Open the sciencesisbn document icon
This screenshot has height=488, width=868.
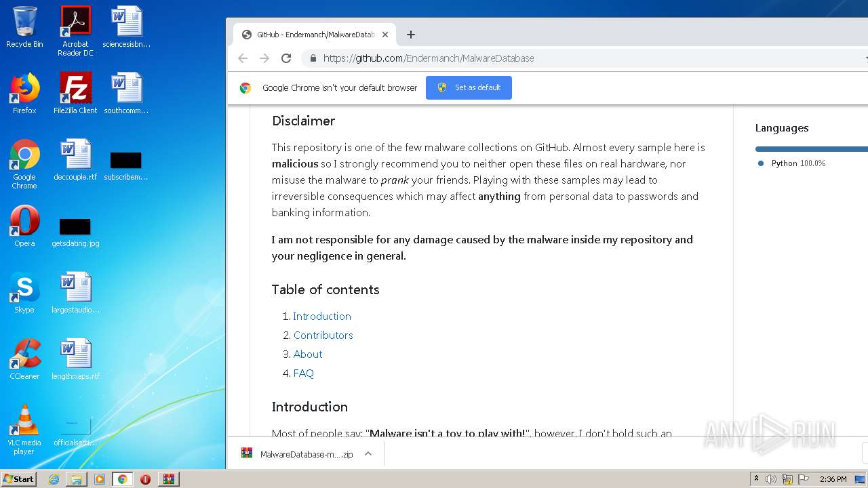[x=126, y=27]
